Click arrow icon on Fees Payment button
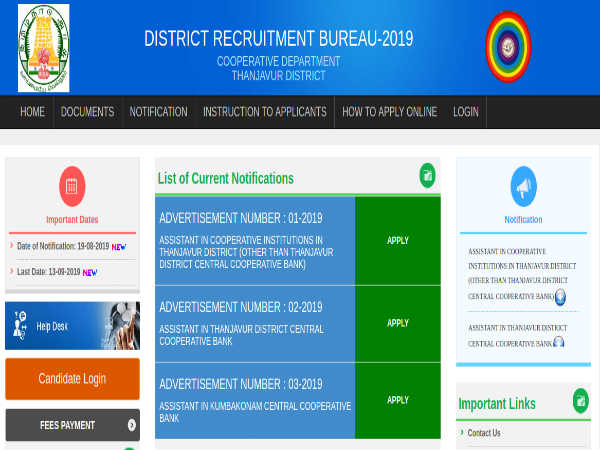 (131, 425)
